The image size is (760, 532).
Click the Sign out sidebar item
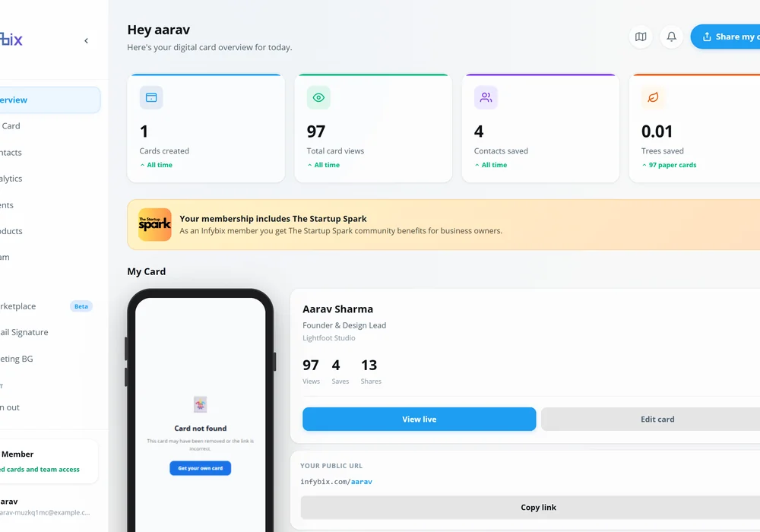point(50,407)
